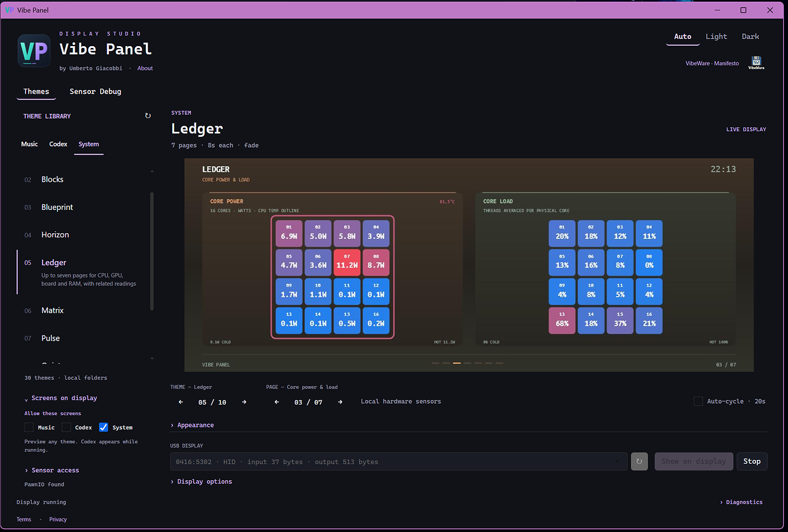Switch to the Music theme category
The width and height of the screenshot is (788, 532).
30,144
